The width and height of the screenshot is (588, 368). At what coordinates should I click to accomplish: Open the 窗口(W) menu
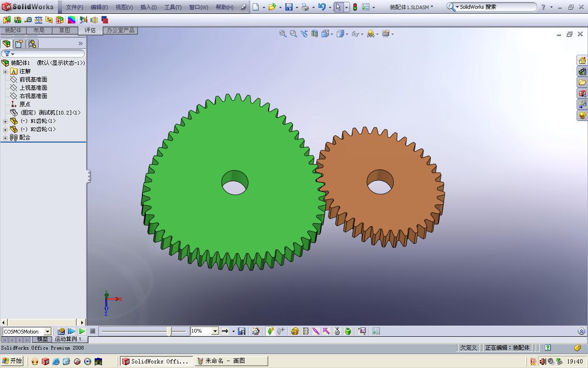(x=198, y=7)
